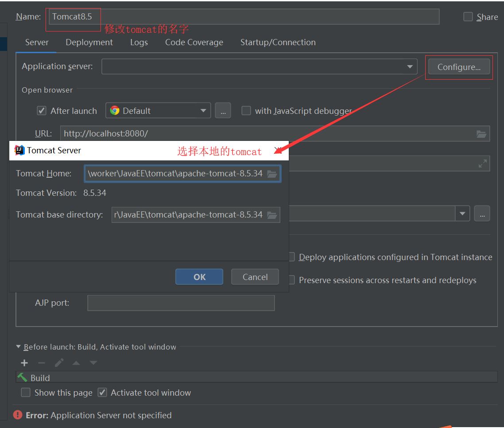Click the expand icon in the field behind dialog

click(x=482, y=163)
